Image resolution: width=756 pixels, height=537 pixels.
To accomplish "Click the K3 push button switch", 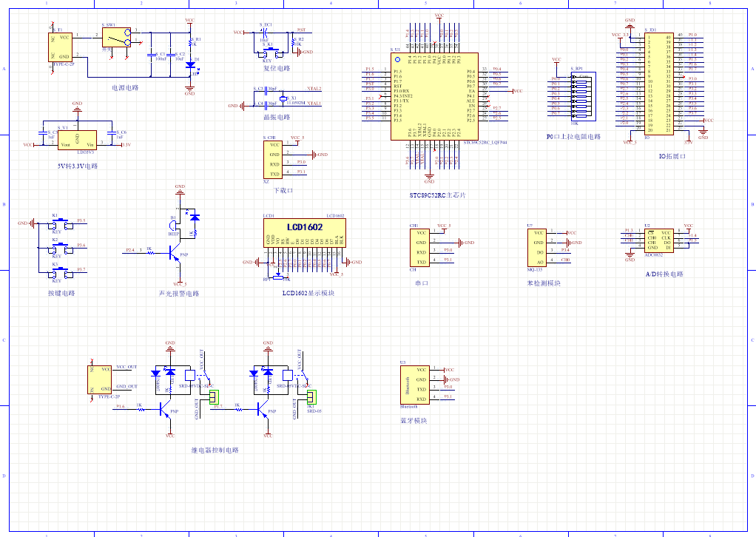I will click(56, 272).
